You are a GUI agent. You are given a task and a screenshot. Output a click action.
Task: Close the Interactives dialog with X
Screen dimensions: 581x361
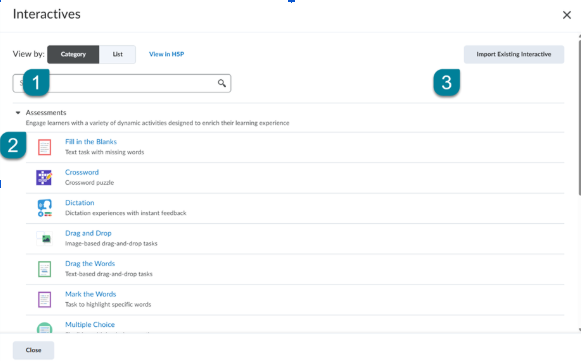point(567,15)
